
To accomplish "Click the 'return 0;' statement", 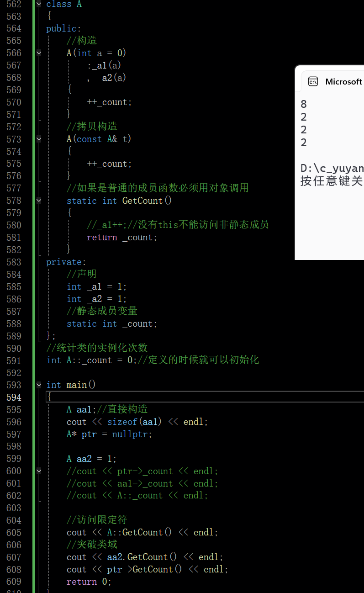I will coord(89,582).
